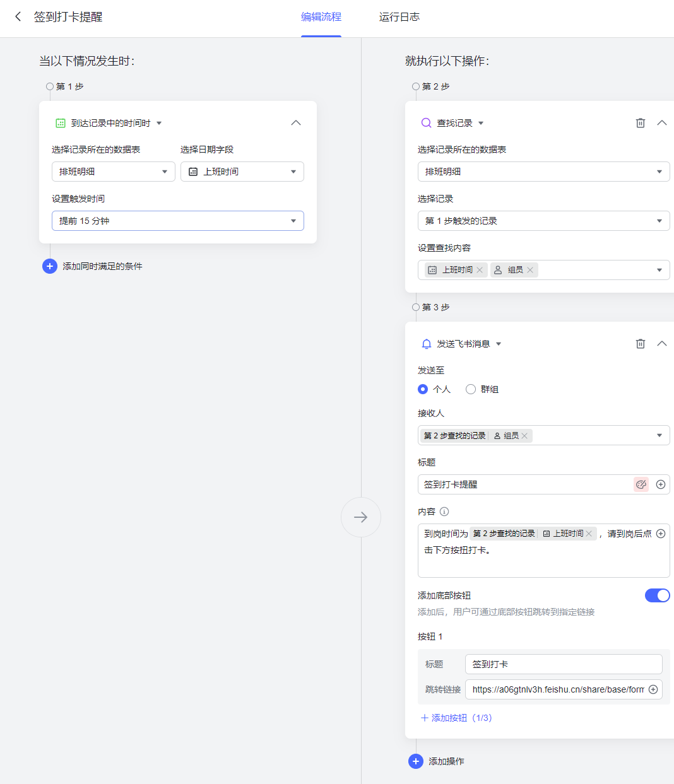Click the 添加按钮 (1/3) link
Image resolution: width=674 pixels, height=784 pixels.
pyautogui.click(x=456, y=718)
